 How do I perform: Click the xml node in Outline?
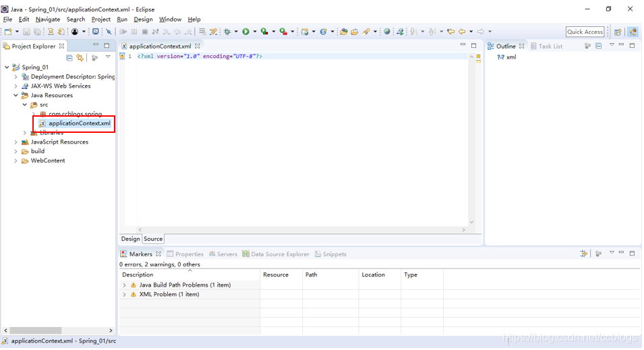coord(506,57)
